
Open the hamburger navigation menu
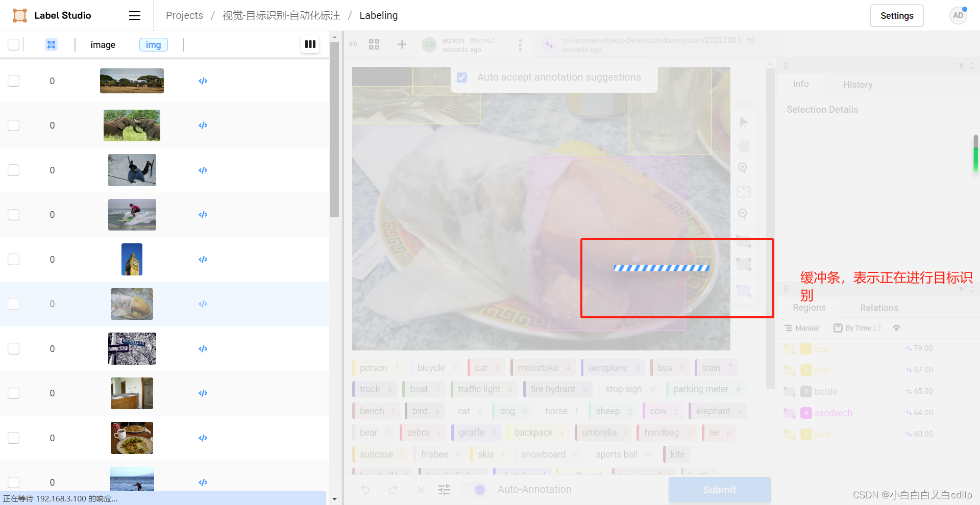(x=135, y=16)
